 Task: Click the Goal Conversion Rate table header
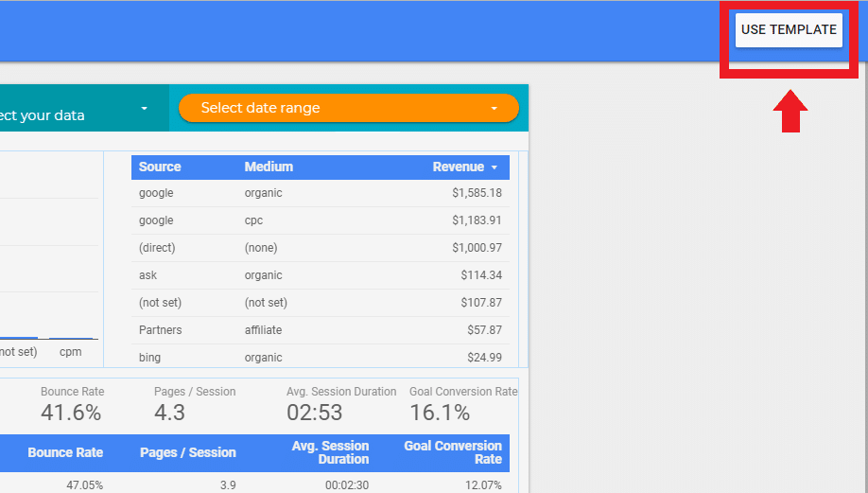pos(452,452)
